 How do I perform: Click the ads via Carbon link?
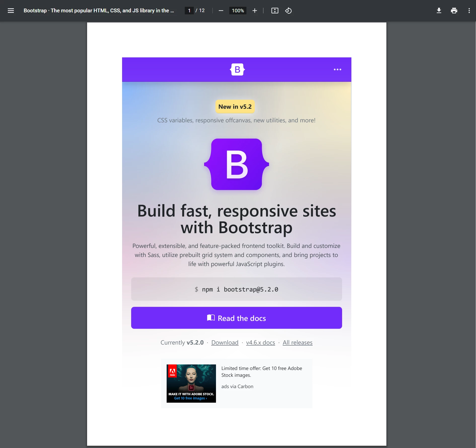pos(237,387)
